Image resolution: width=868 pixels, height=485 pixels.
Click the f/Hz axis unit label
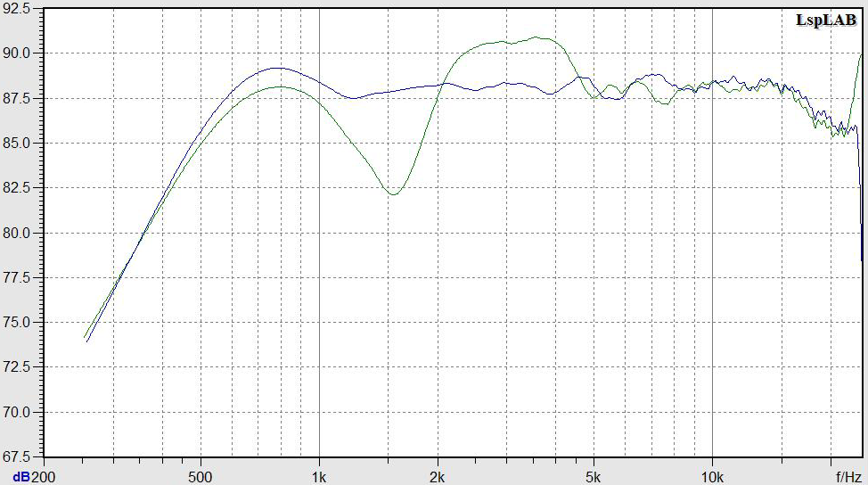(x=848, y=477)
